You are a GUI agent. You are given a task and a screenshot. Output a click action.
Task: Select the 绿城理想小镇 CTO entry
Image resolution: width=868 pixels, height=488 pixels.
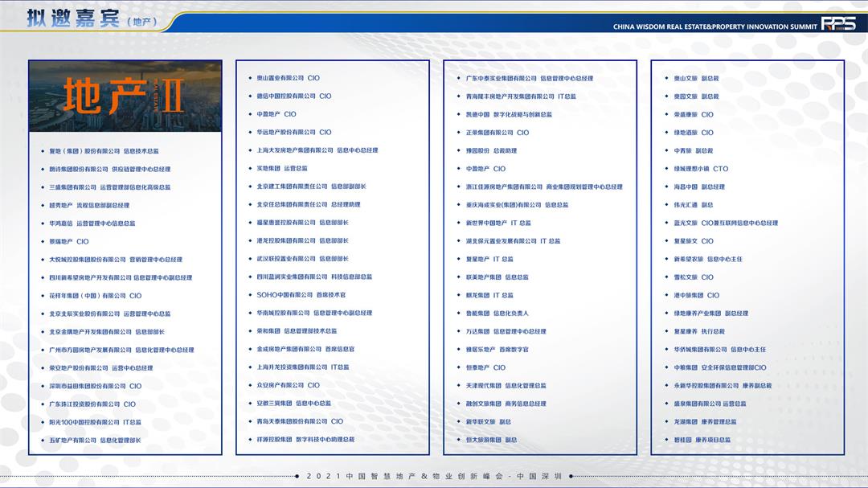(701, 169)
